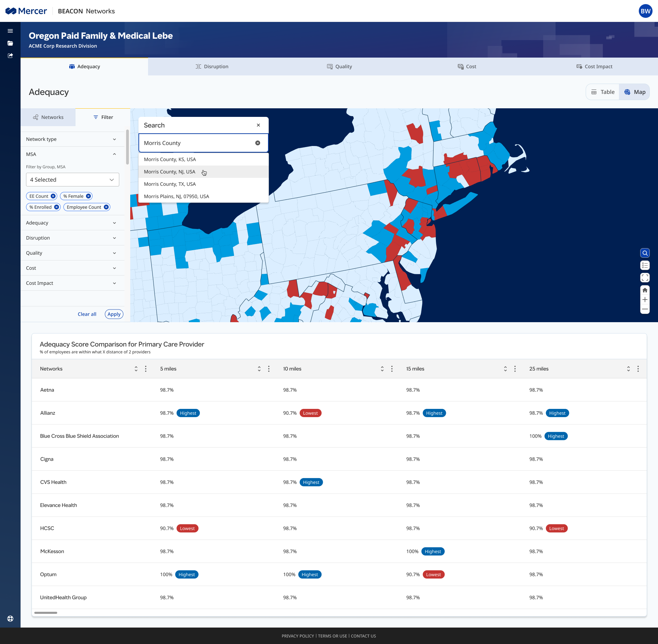
Task: Zoom in on map with plus
Action: point(645,300)
